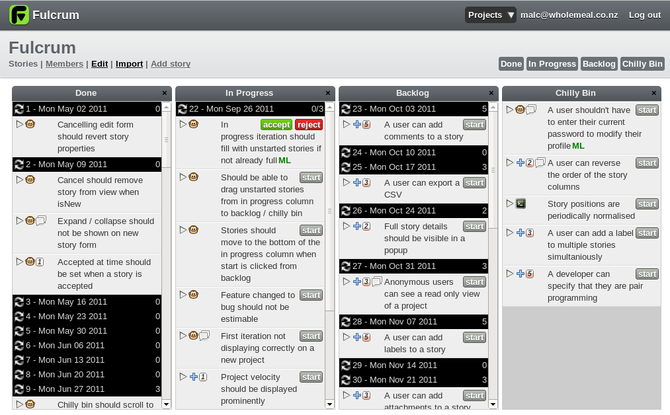This screenshot has height=415, width=670.
Task: Click the iteration icon for 22 - Mon Sep 26 2011
Action: click(x=182, y=109)
